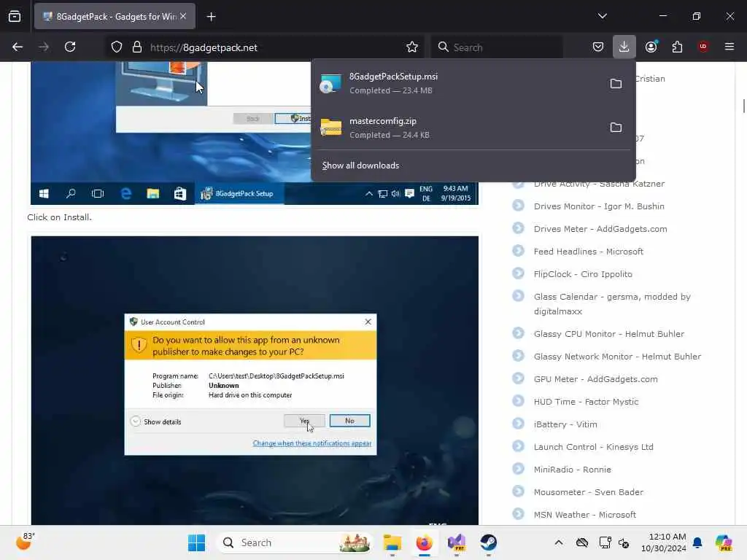Launch Copilot Preview from taskbar
The image size is (747, 560).
[724, 542]
